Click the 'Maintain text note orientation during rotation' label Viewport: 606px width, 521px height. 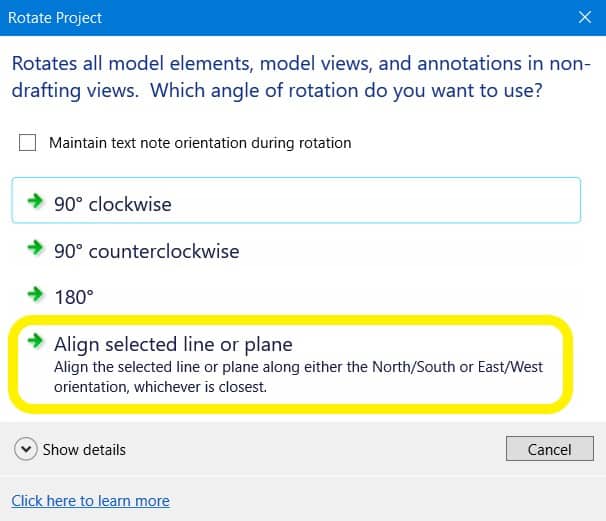[200, 143]
